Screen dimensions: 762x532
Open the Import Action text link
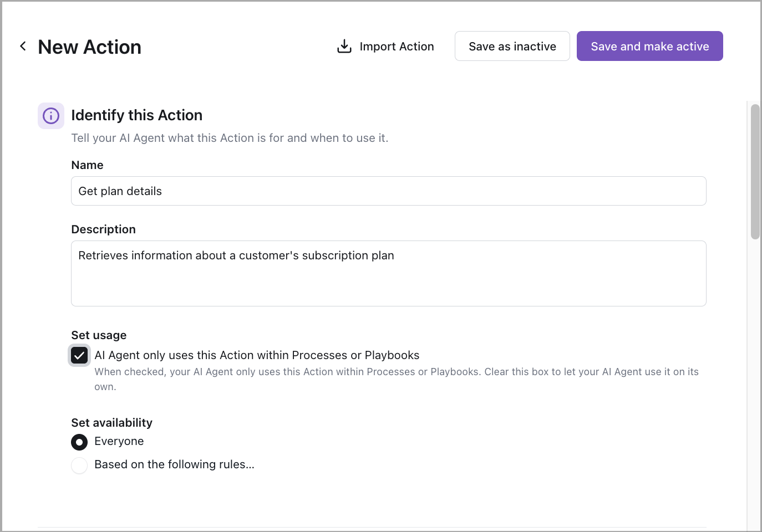pos(397,47)
